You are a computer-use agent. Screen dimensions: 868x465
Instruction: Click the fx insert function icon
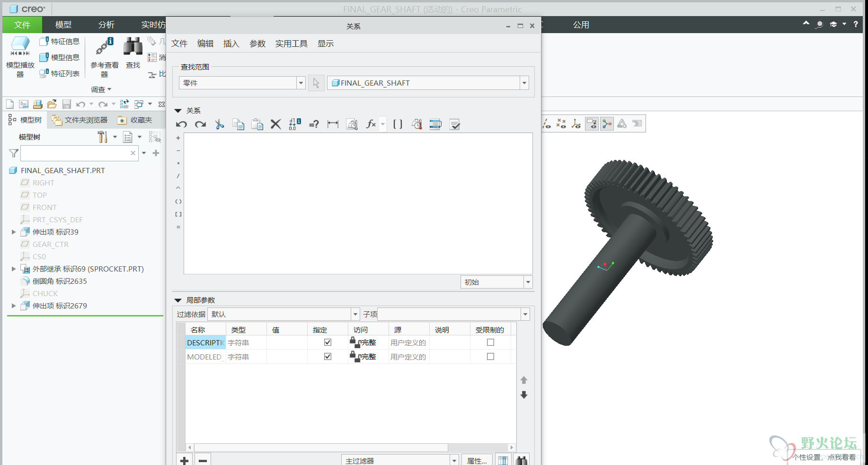(371, 124)
